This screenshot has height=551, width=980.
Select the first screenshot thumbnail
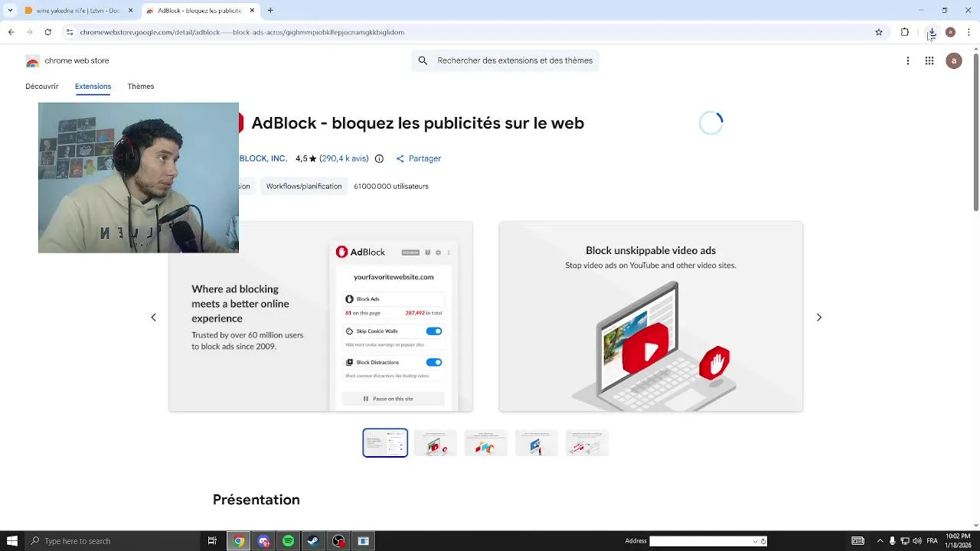(x=385, y=443)
